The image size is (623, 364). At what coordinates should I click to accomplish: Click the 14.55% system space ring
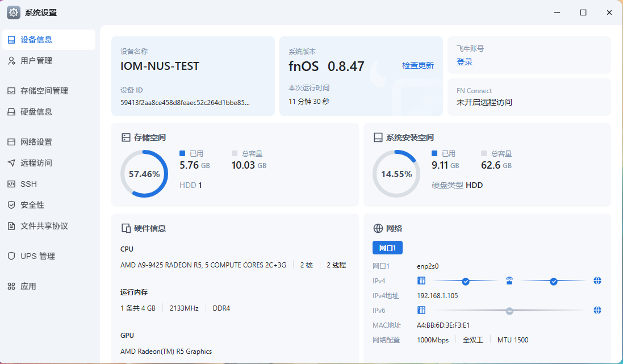396,174
